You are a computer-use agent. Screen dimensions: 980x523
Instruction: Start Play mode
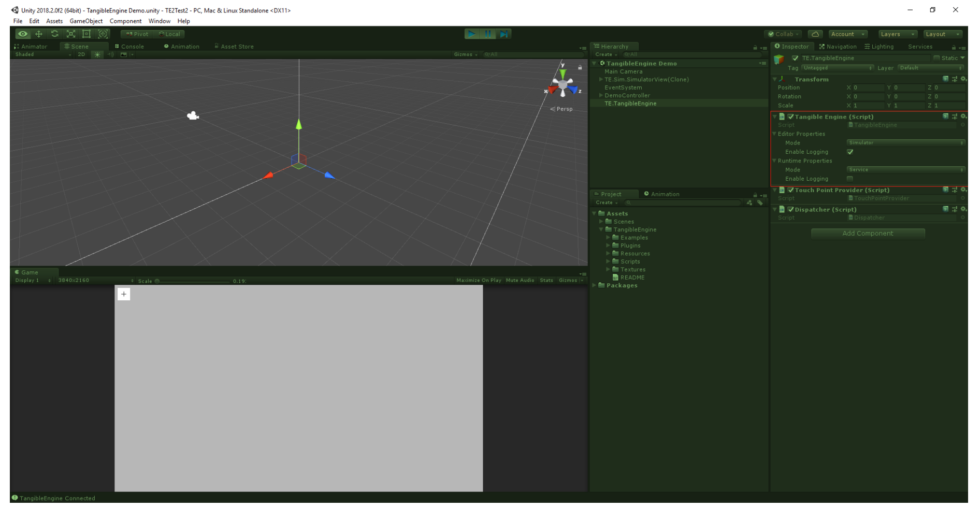(472, 34)
